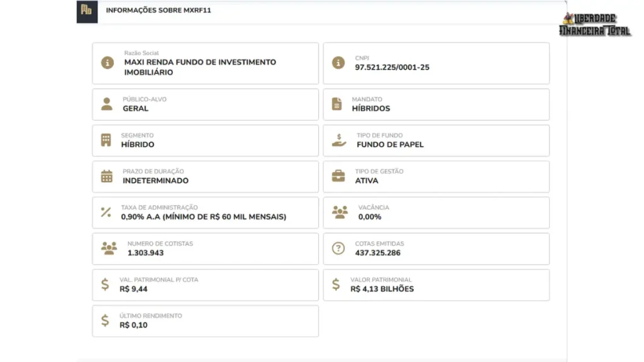
Task: Click the R$ 9,44 value
Action: (x=133, y=289)
